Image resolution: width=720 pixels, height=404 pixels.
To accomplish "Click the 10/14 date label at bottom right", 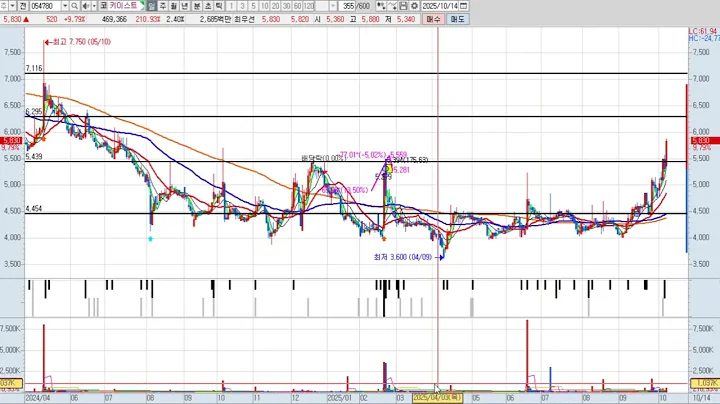I will tap(701, 398).
